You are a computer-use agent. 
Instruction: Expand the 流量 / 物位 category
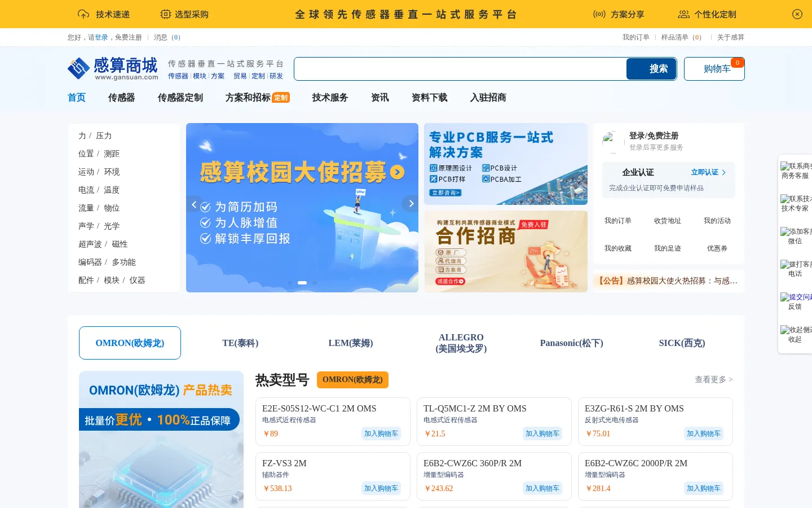click(x=99, y=208)
